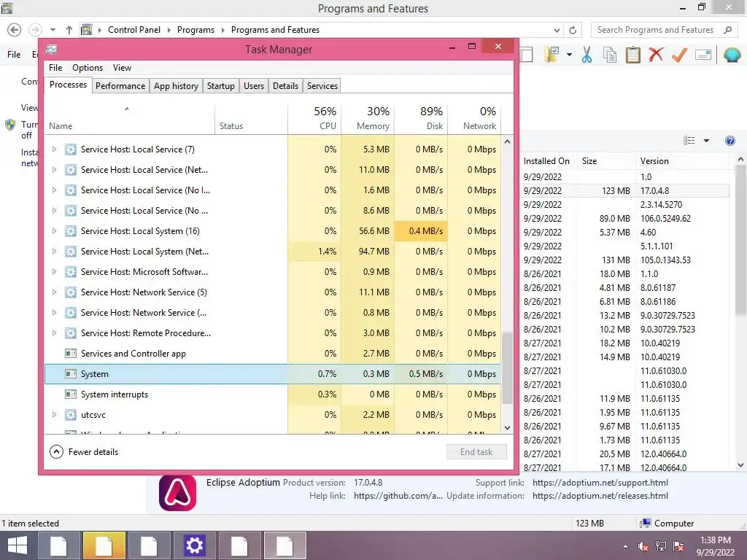Click Fewer details button
This screenshot has width=747, height=560.
[84, 452]
